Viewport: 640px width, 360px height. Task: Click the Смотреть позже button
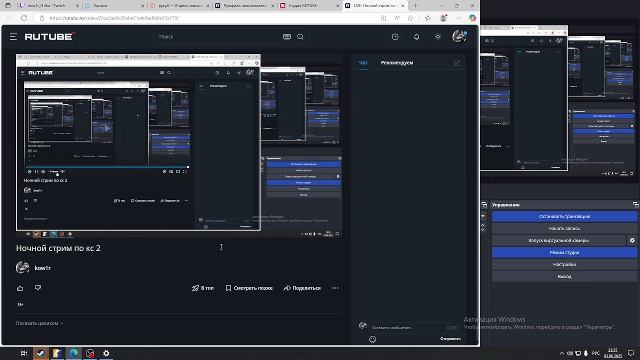point(249,288)
